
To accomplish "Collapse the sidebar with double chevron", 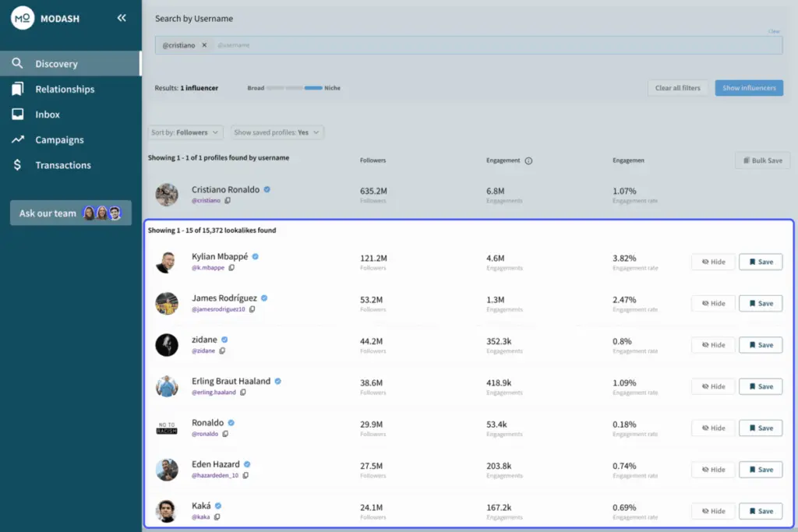I will click(122, 18).
